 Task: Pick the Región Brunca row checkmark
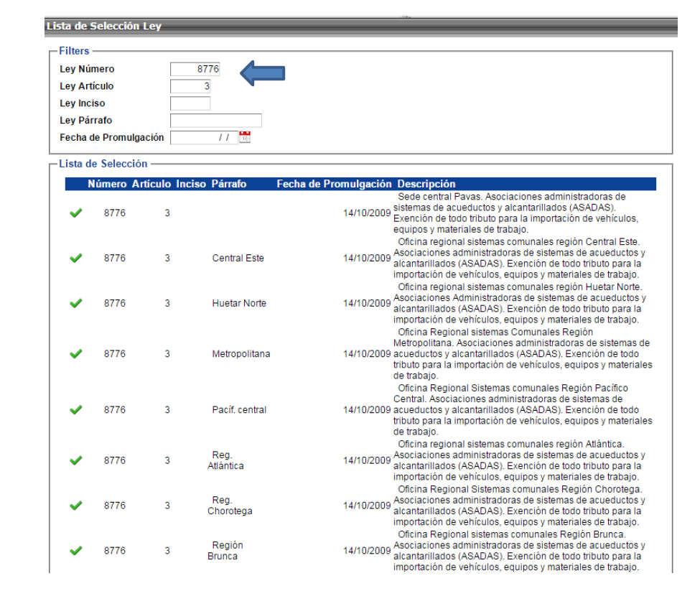pos(75,551)
